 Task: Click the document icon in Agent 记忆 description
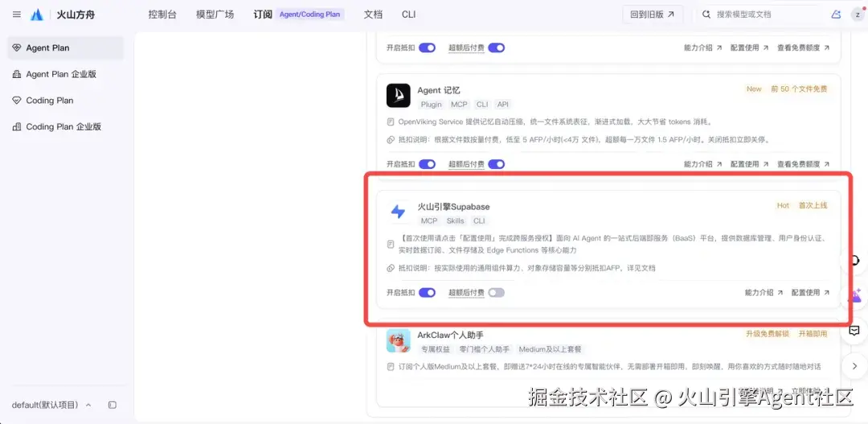(x=391, y=121)
